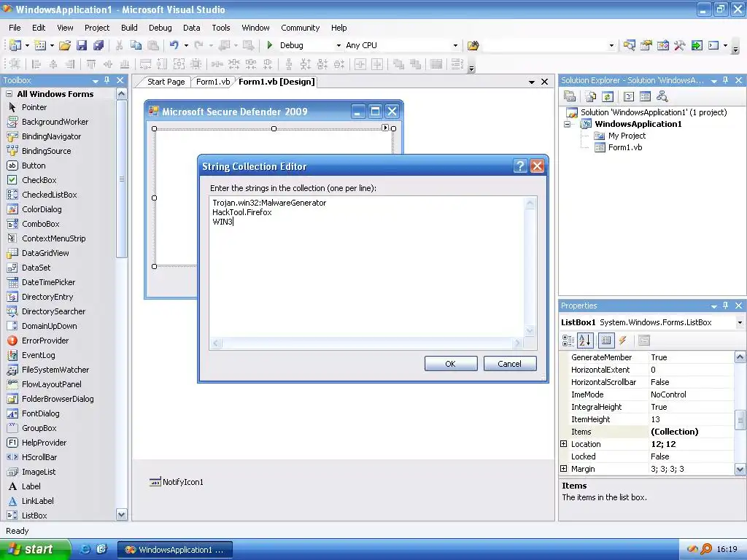Viewport: 747px width, 560px height.
Task: Click Properties icon in Solution Explorer toolbar
Action: point(570,97)
